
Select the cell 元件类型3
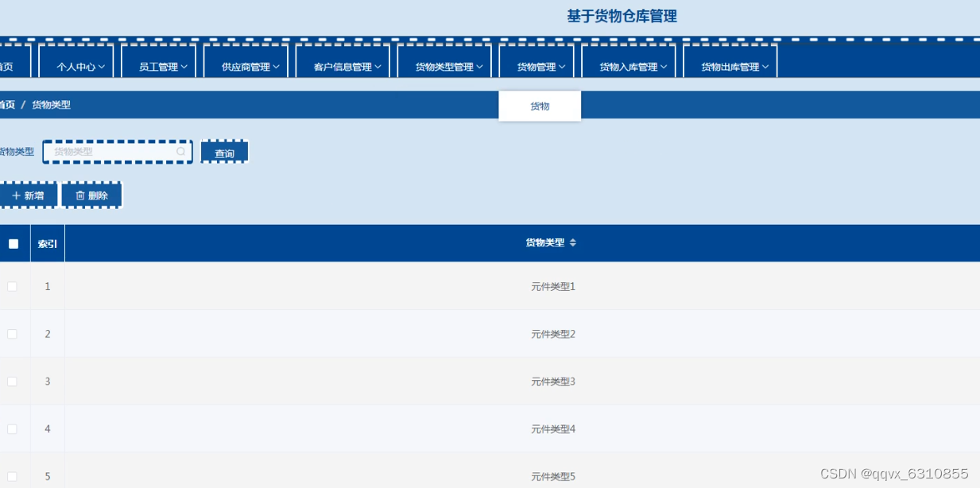tap(553, 381)
